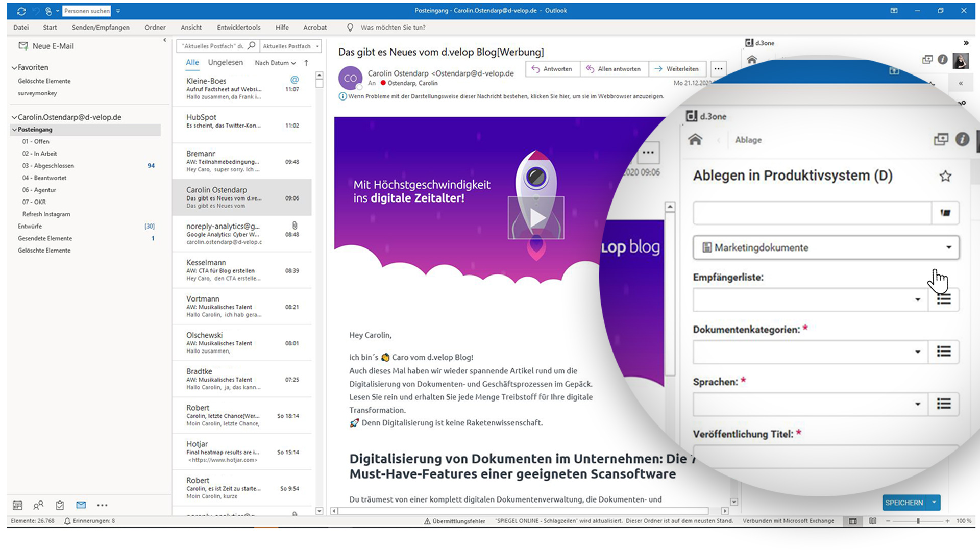
Task: Collapse the Posteingang folder
Action: pyautogui.click(x=14, y=130)
